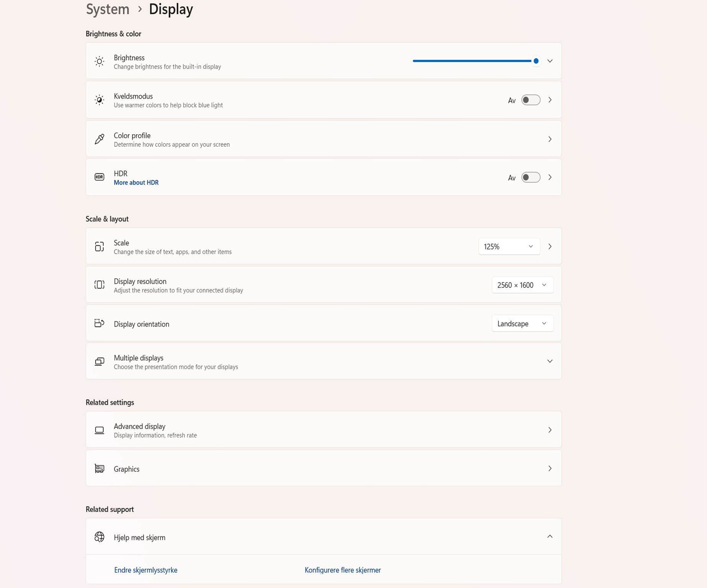707x588 pixels.
Task: Go back to System in breadcrumb
Action: (108, 9)
